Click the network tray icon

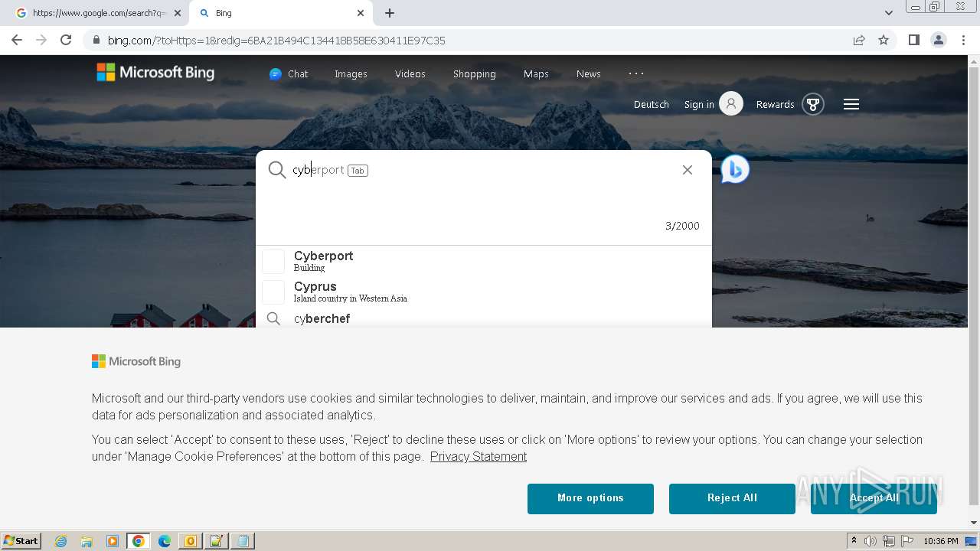pyautogui.click(x=889, y=541)
